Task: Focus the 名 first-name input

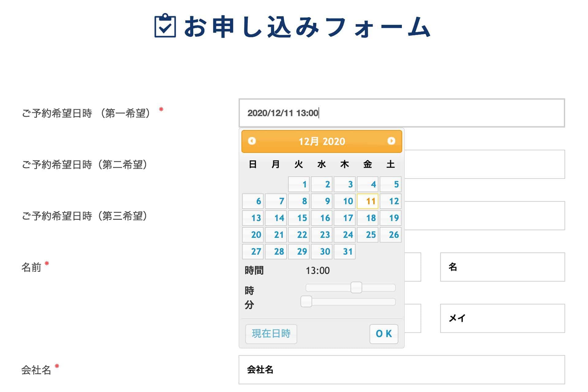Action: [x=502, y=267]
